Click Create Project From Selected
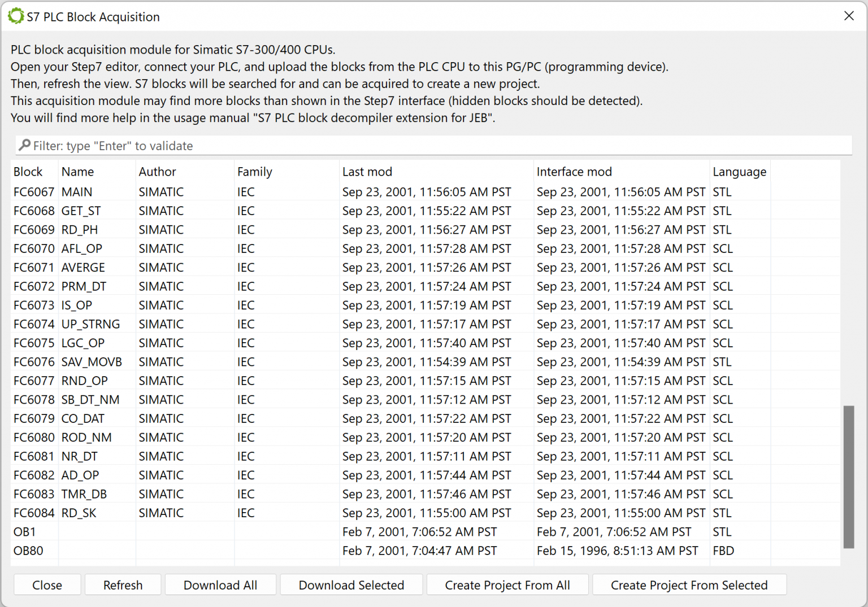The width and height of the screenshot is (868, 607). [689, 585]
